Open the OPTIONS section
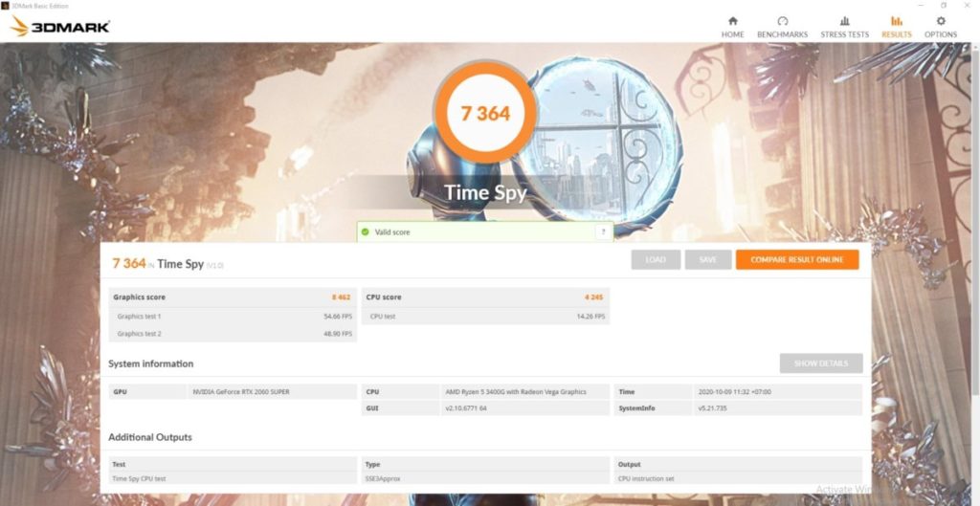This screenshot has width=980, height=506. 941,28
